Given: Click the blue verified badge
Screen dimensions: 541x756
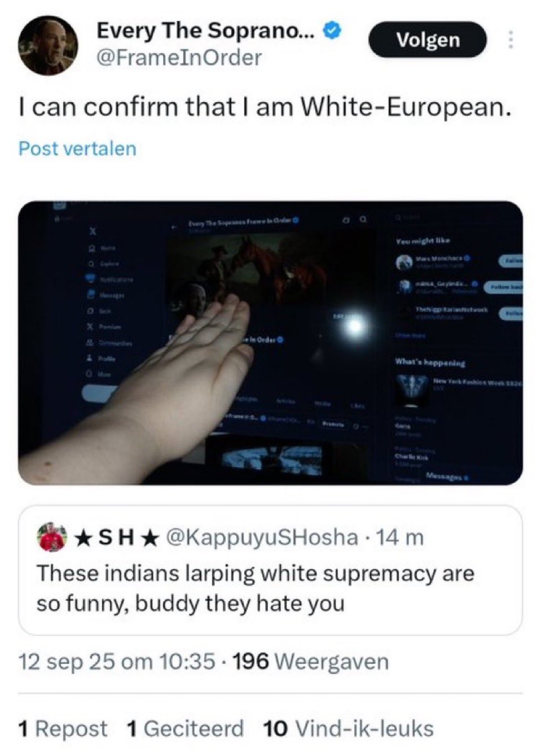Looking at the screenshot, I should coord(332,30).
